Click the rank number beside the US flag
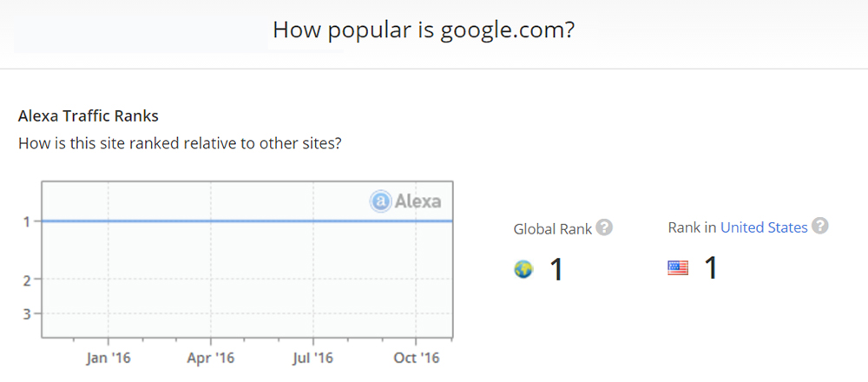 (x=711, y=269)
